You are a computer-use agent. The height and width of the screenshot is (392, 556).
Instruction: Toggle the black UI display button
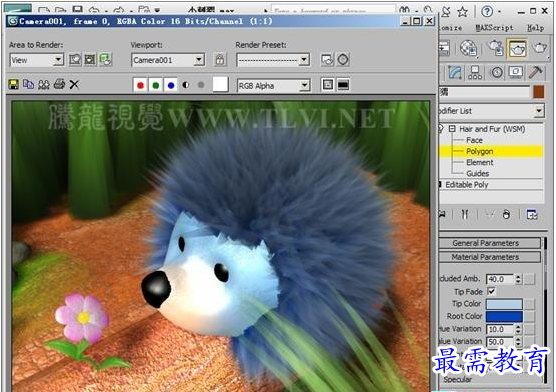[x=343, y=85]
